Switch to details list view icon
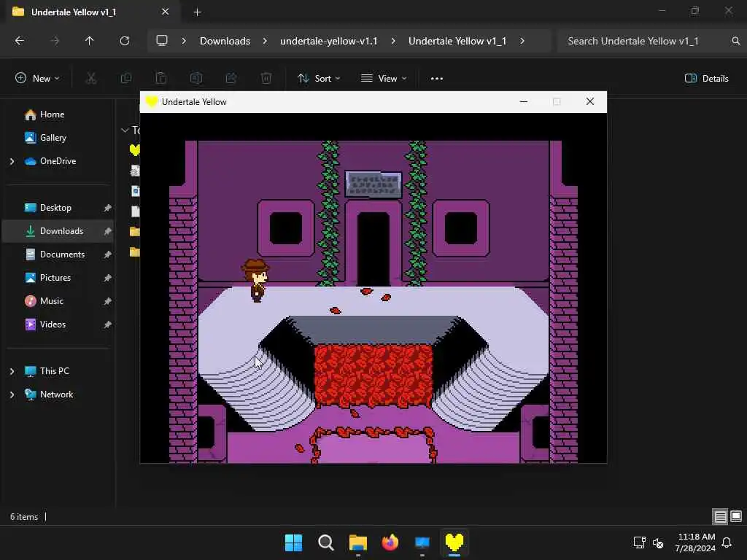This screenshot has width=747, height=560. [x=720, y=517]
